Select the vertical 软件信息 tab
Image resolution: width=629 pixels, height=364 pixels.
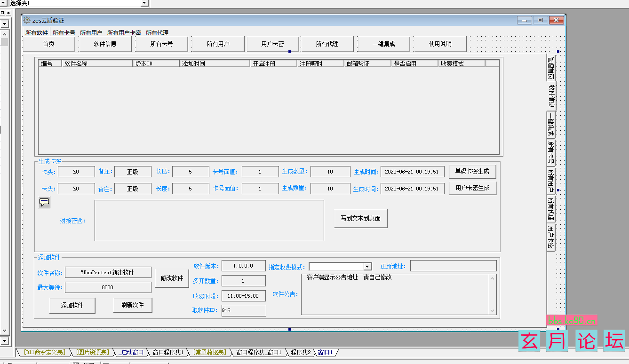pos(551,96)
